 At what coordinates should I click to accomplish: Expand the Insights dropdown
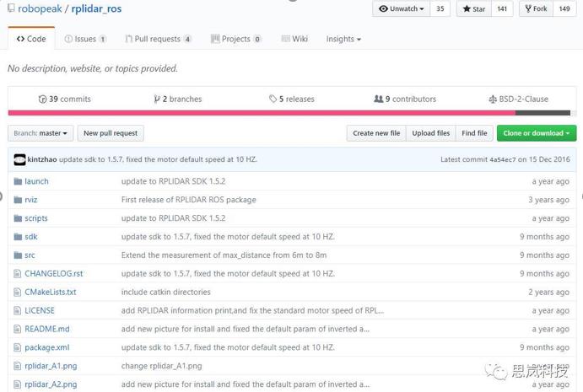343,39
